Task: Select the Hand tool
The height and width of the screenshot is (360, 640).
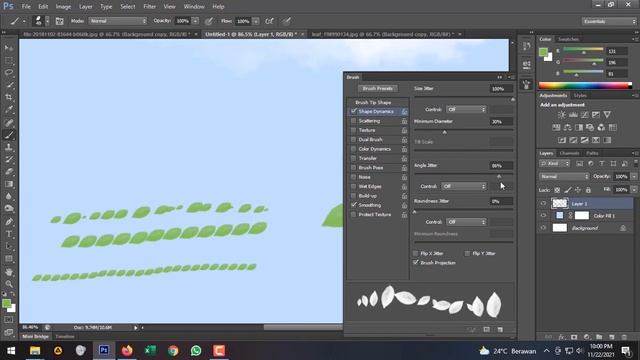Action: (9, 272)
